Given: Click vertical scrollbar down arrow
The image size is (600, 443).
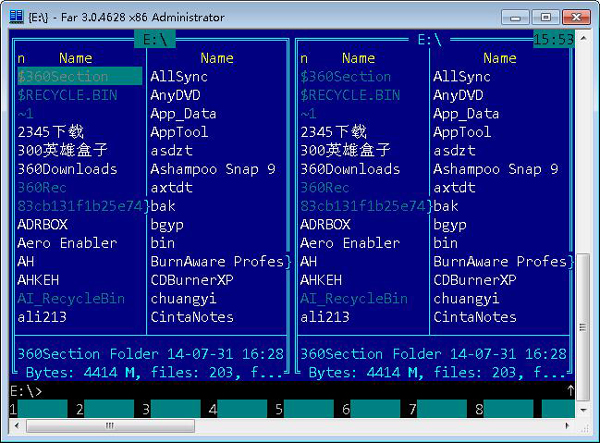Looking at the screenshot, I should pos(583,410).
